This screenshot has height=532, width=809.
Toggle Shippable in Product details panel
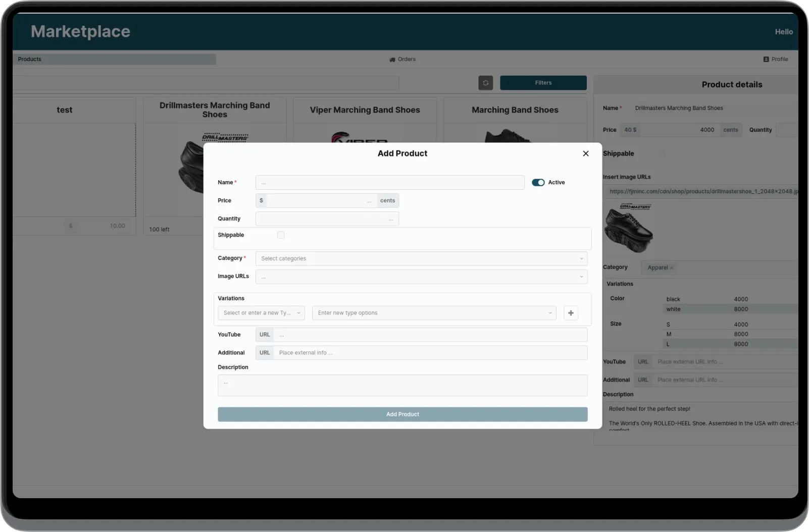(662, 153)
